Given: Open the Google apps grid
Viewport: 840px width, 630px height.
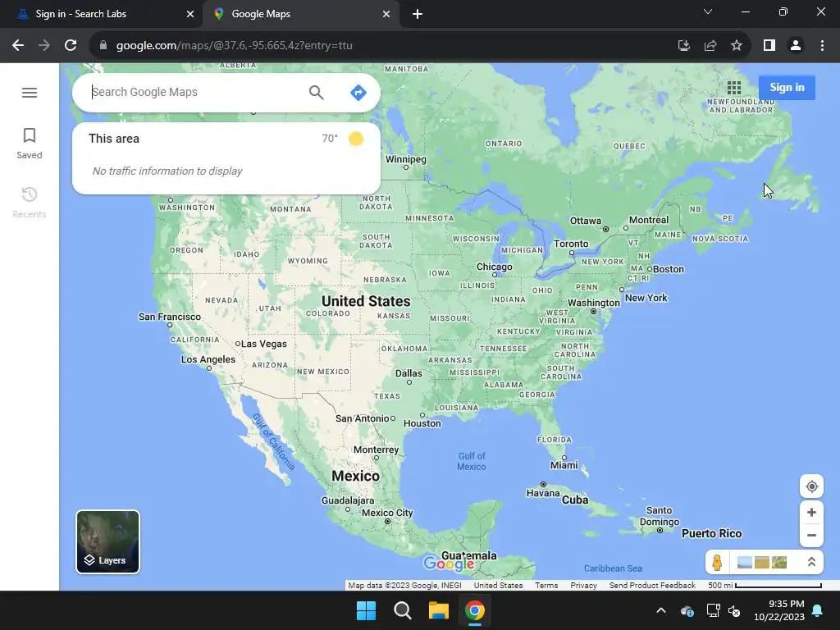Looking at the screenshot, I should coord(734,87).
